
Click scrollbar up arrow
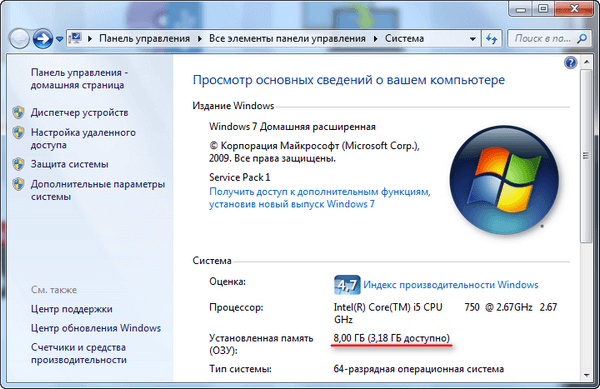coord(586,62)
